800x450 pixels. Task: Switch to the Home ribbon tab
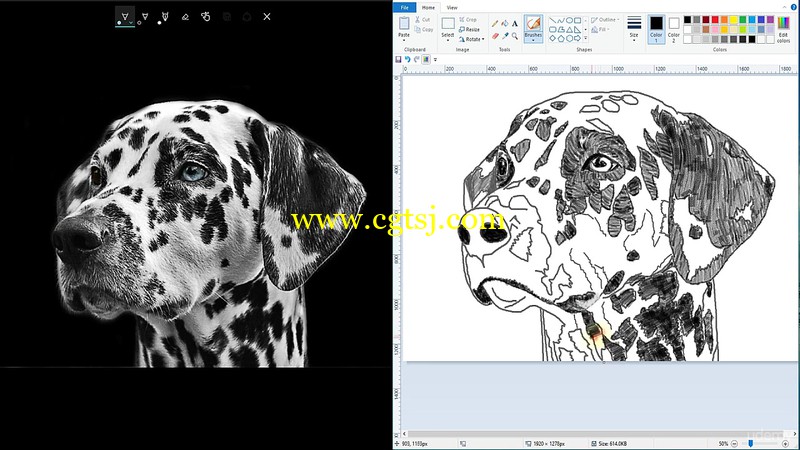428,8
